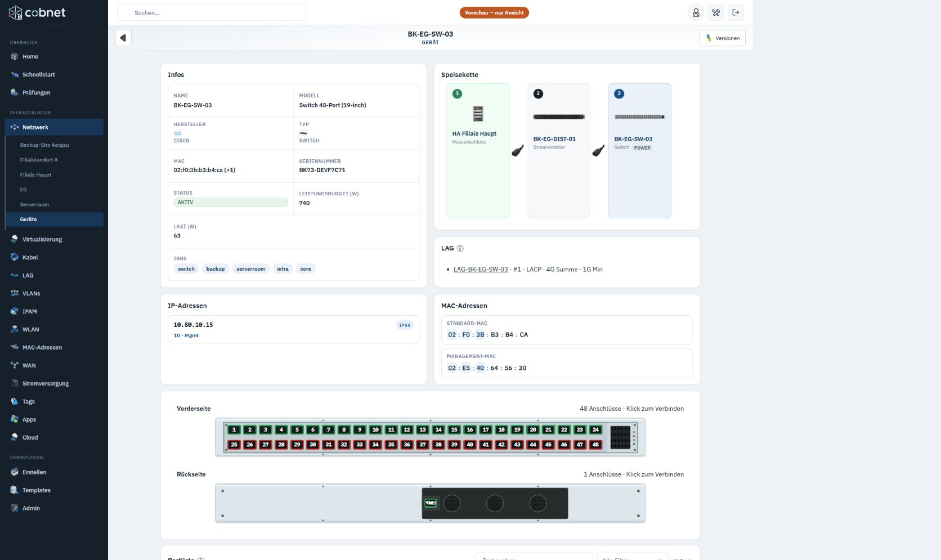
Task: Open Stromversorgung section
Action: 54,383
